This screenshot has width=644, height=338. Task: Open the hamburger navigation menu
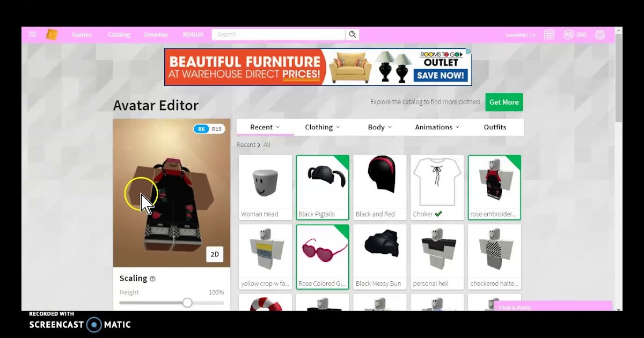point(32,34)
